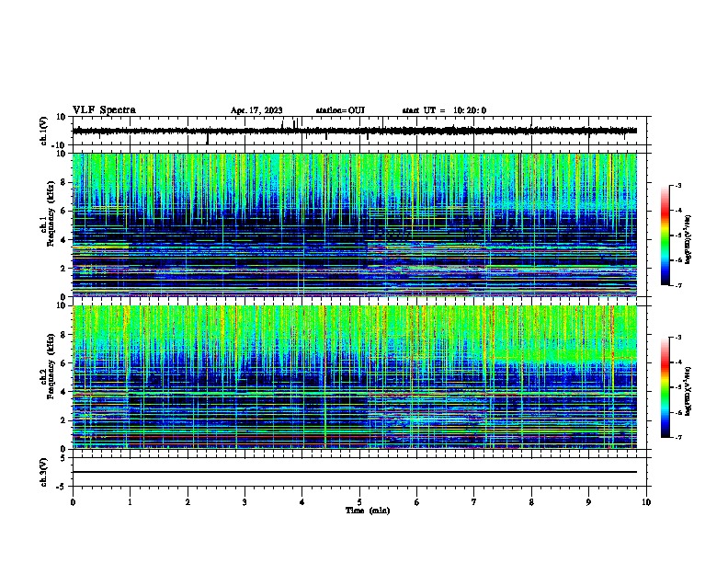Click the ch.1 colorbar log(PSD) label
Viewport: 728px width, 563px height.
[688, 240]
